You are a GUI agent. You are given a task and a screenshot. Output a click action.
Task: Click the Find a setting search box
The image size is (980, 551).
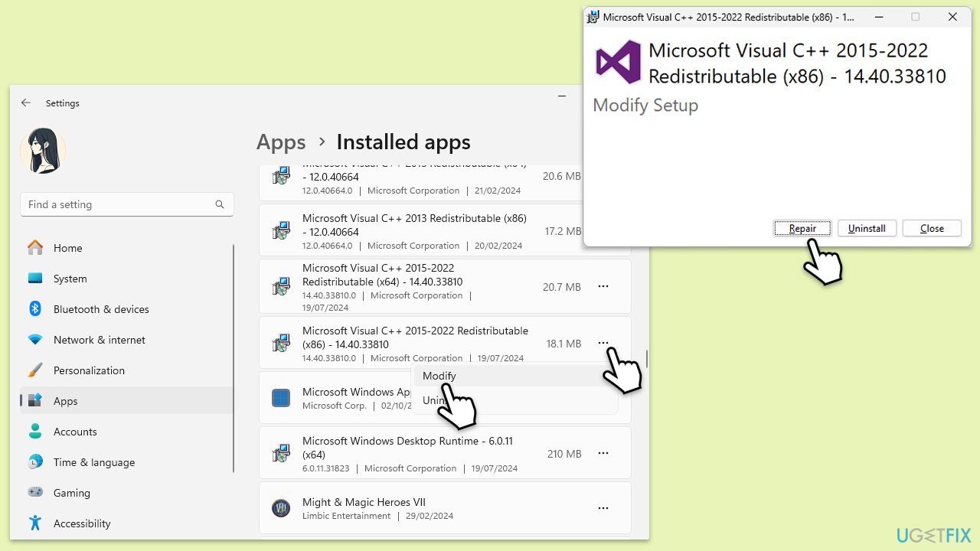point(127,204)
